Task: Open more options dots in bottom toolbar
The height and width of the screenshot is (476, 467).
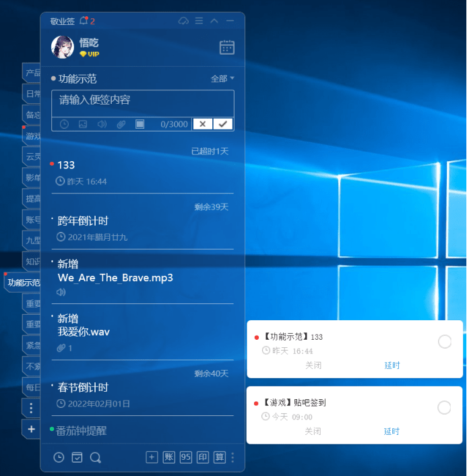Action: tap(232, 458)
